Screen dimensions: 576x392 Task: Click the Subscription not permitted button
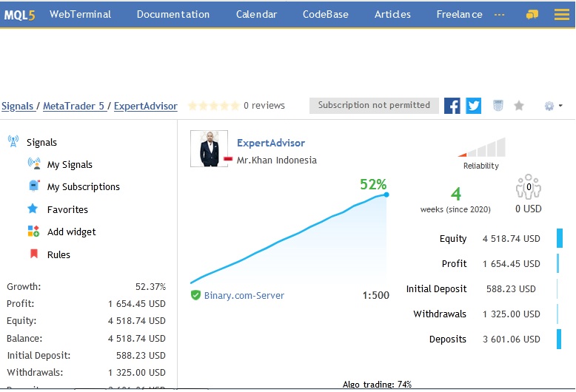tap(374, 105)
